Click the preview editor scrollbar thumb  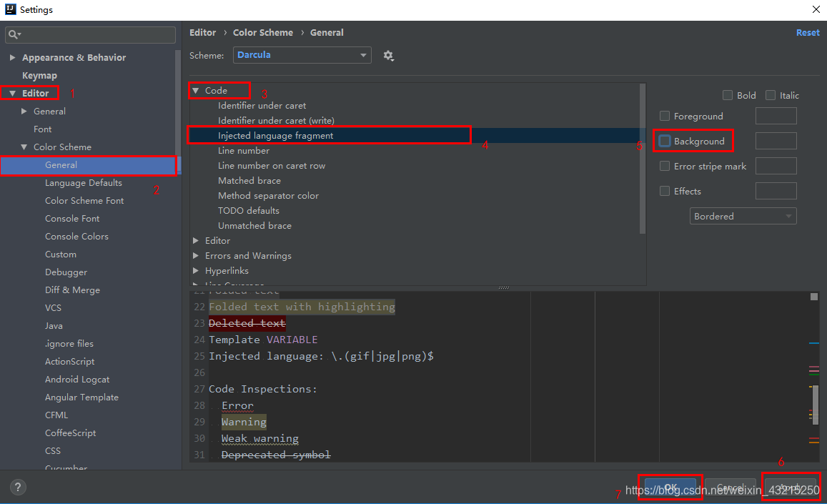coord(816,405)
